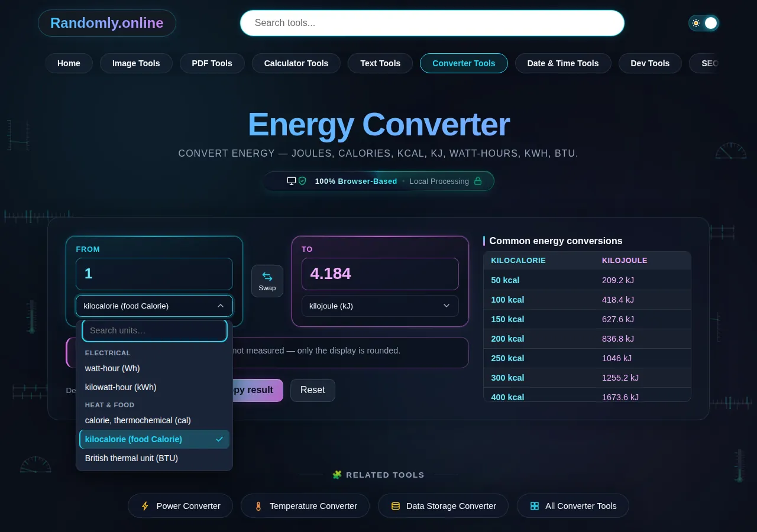
Task: Click the Randomly.online logo
Action: pos(107,23)
